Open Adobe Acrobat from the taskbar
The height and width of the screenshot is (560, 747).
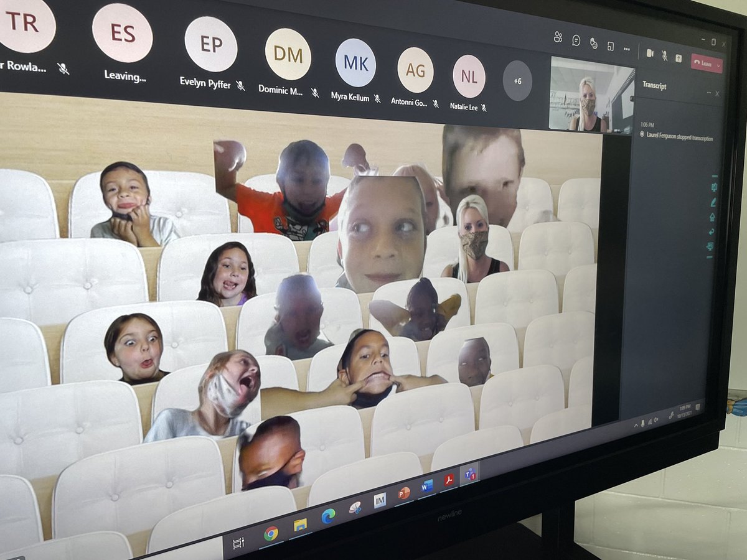[448, 480]
